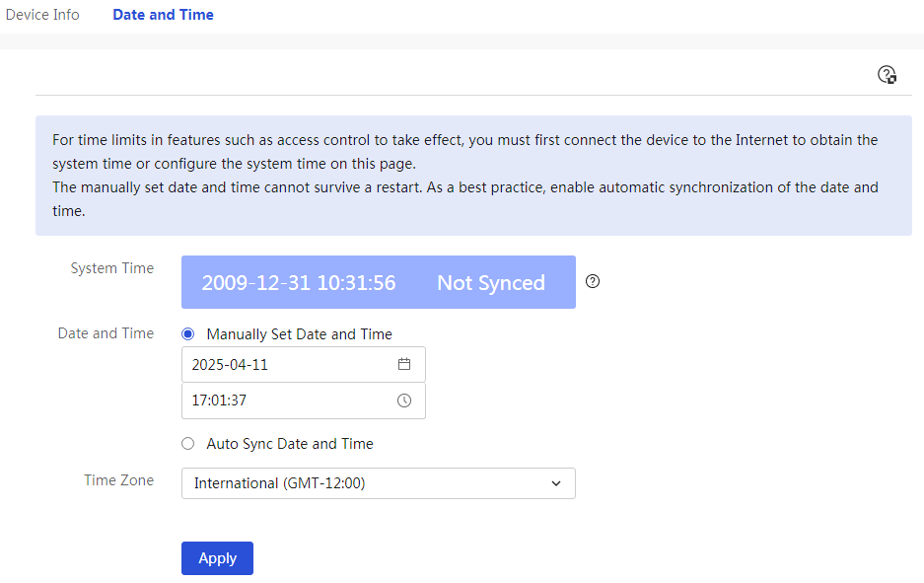Expand the chevron arrow on International (GMT-12:00)
Viewport: 924px width, 583px height.
tap(556, 483)
